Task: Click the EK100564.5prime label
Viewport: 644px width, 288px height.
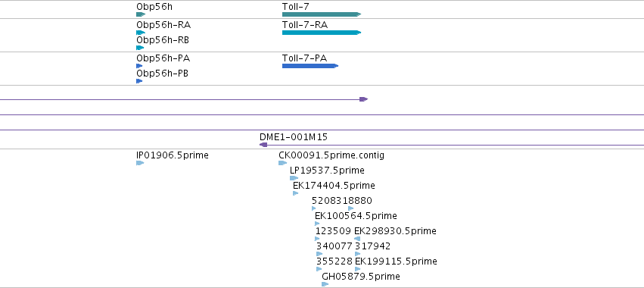Action: tap(356, 215)
